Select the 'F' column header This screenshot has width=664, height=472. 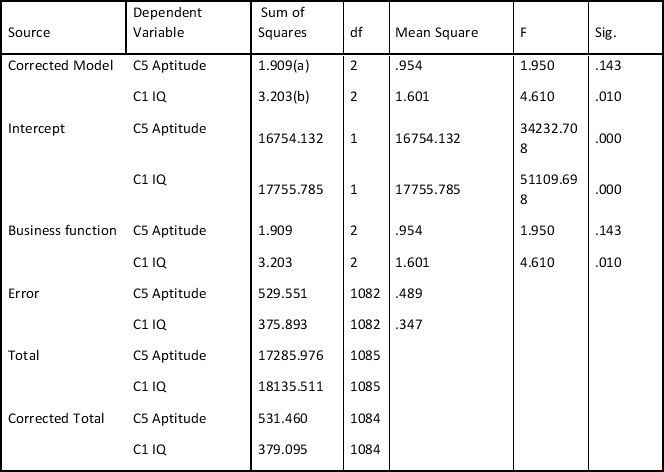point(523,33)
